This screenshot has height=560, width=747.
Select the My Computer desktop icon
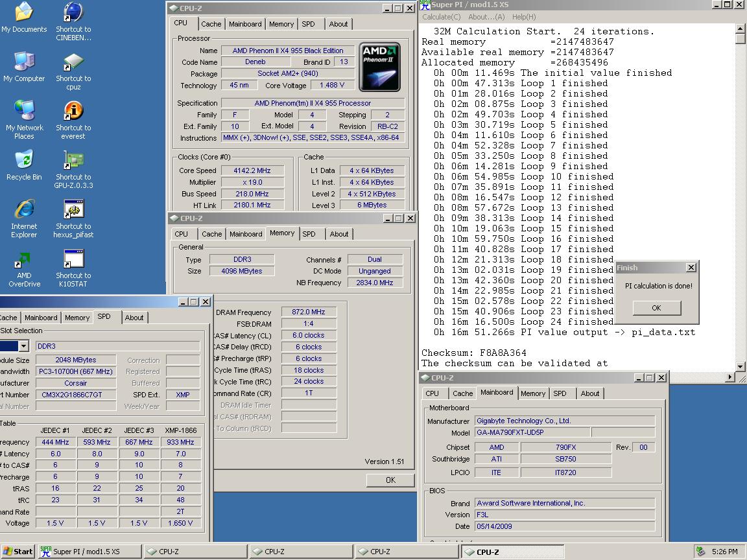coord(24,67)
